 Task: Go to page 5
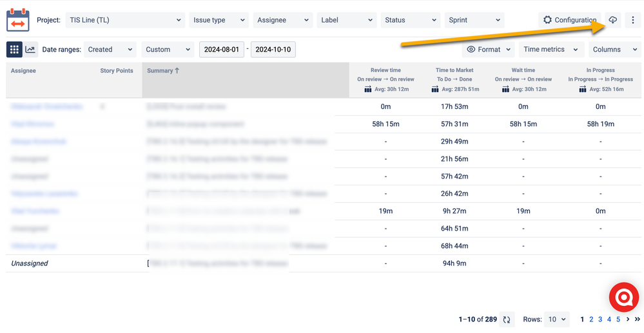618,319
